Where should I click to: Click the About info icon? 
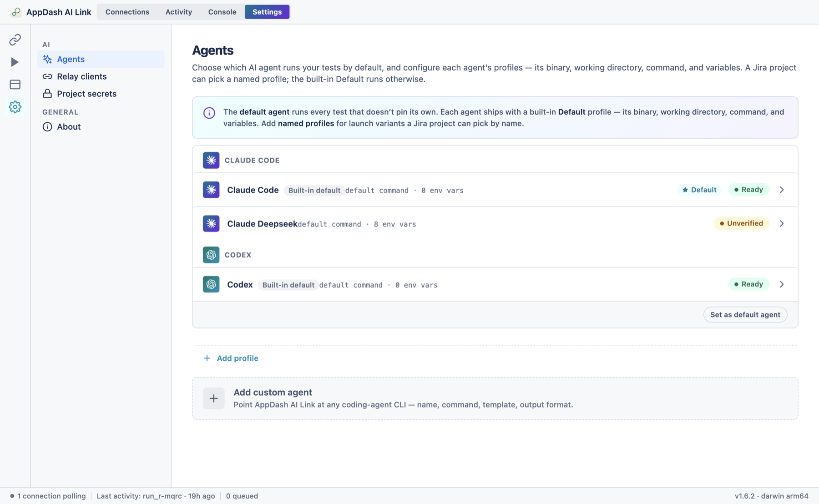coord(47,127)
